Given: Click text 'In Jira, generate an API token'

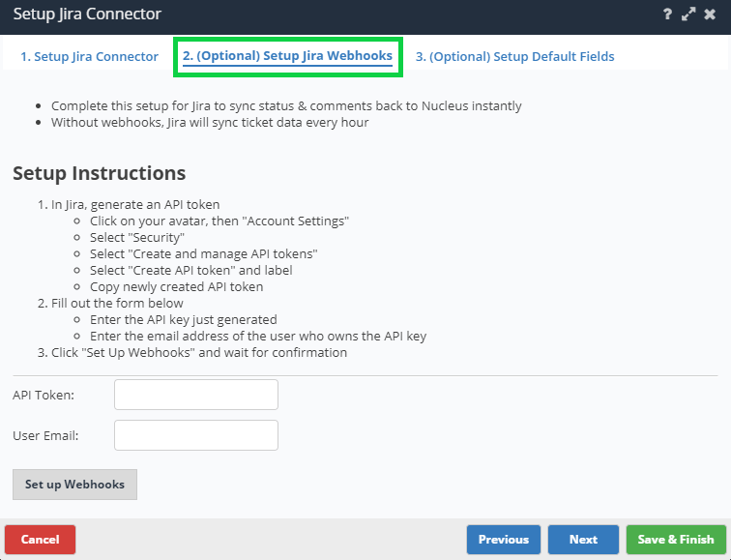Looking at the screenshot, I should click(x=135, y=205).
